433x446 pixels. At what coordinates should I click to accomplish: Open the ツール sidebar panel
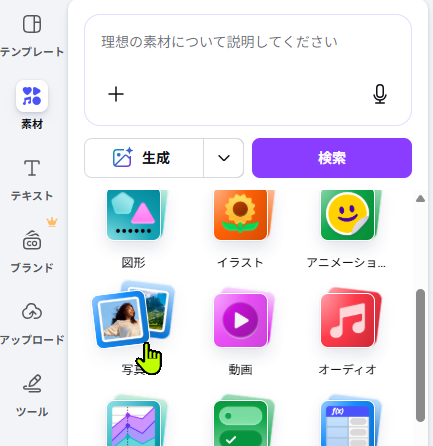(32, 395)
